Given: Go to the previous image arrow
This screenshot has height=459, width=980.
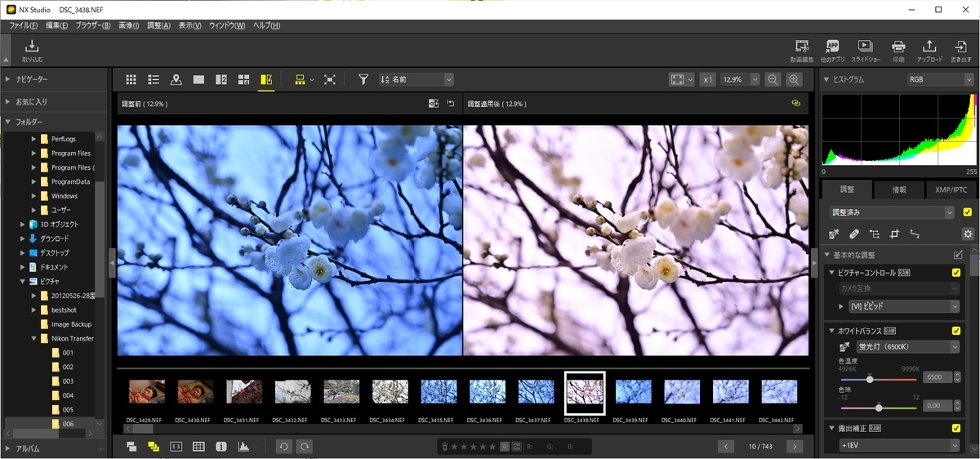Looking at the screenshot, I should (x=726, y=446).
